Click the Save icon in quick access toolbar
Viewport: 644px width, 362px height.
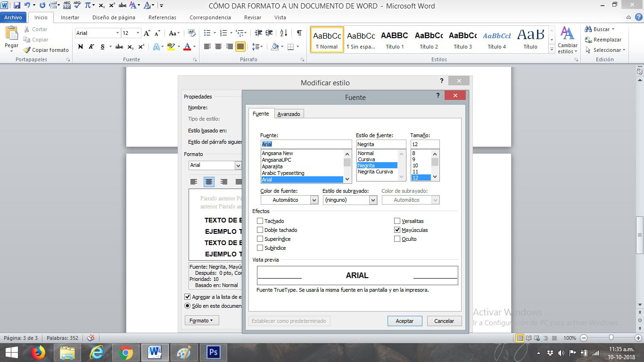point(17,6)
